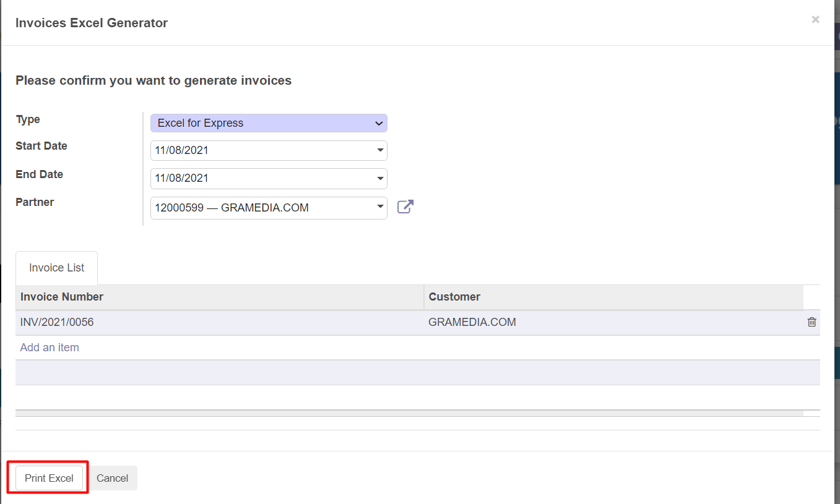The width and height of the screenshot is (840, 504).
Task: Click the Invoices Excel Generator title
Action: point(92,23)
